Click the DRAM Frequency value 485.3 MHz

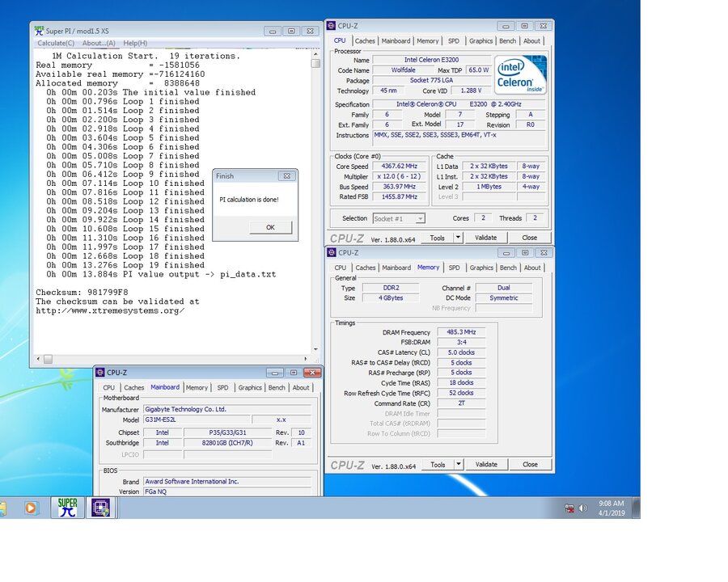point(461,332)
